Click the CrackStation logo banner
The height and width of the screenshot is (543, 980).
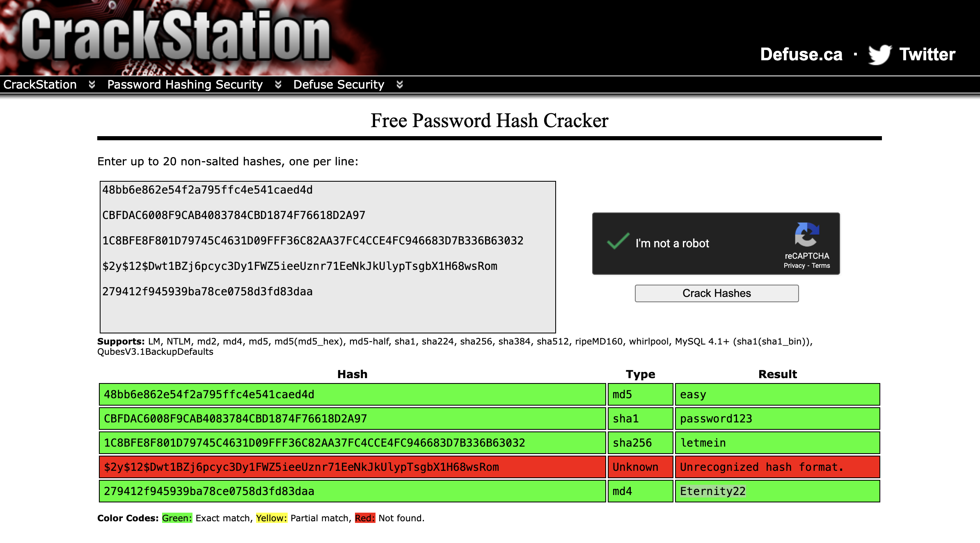click(x=176, y=37)
